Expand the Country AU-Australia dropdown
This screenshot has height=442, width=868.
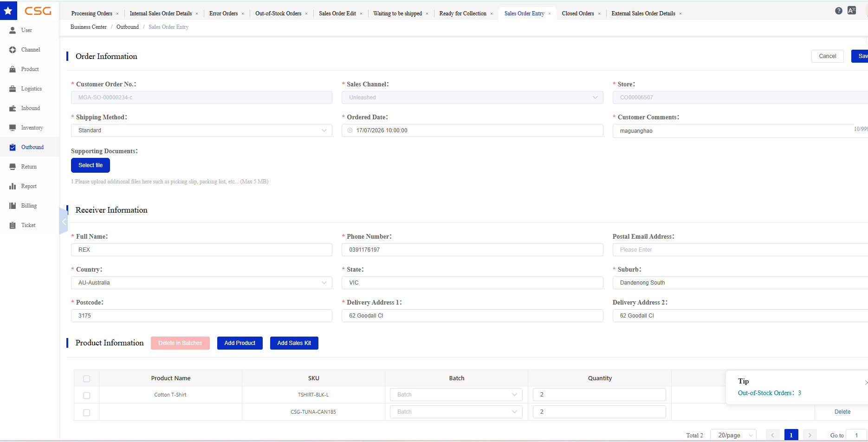(x=201, y=283)
